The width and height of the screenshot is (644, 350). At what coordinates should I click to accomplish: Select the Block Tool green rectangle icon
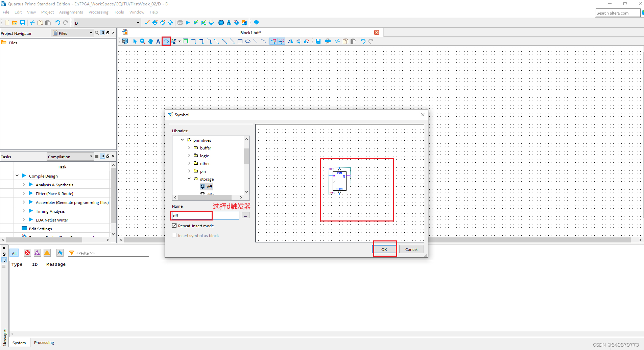pyautogui.click(x=186, y=41)
